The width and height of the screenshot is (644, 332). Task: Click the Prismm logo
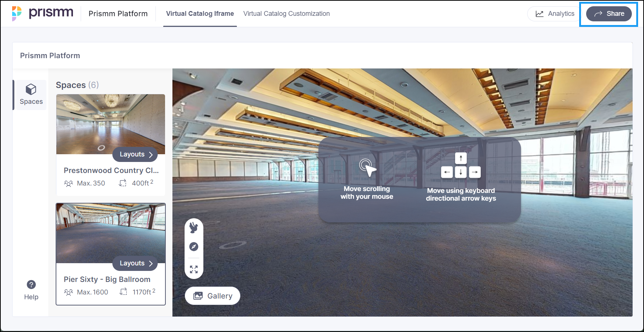click(x=42, y=13)
